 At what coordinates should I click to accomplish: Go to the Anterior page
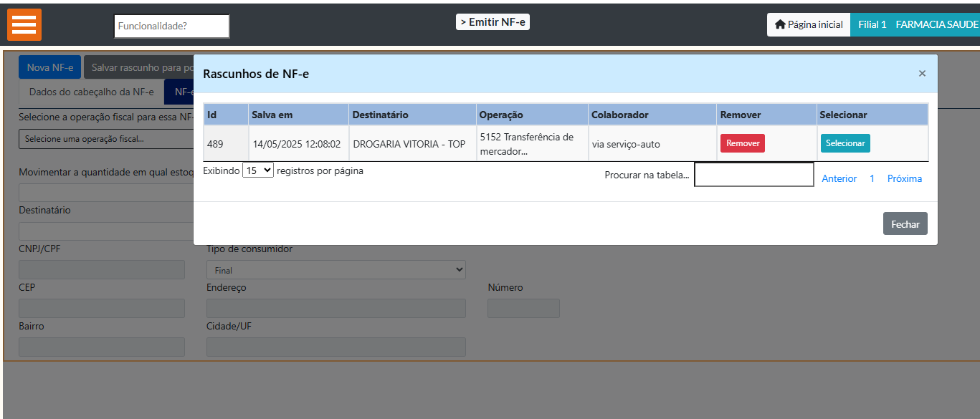(839, 178)
